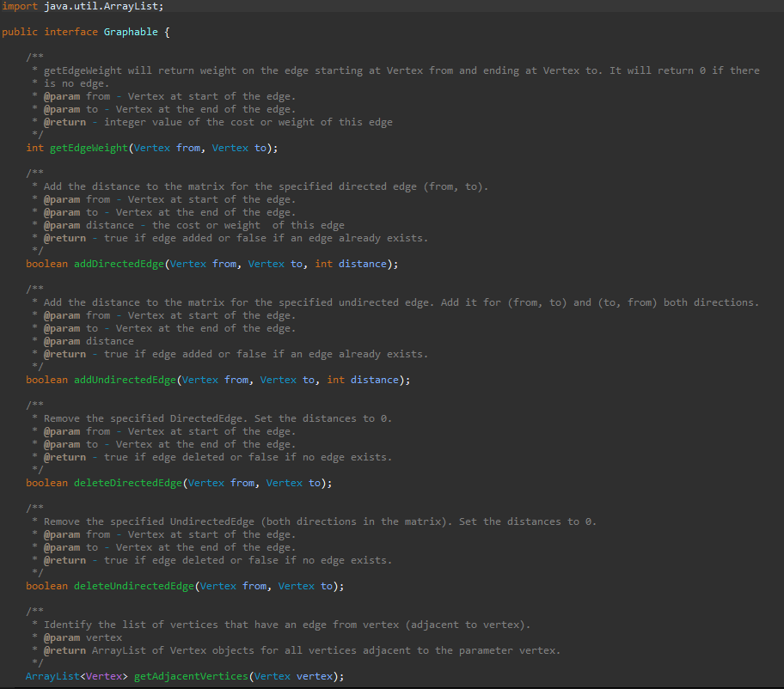Click the import java.util.ArrayList statement
Screen dimensions: 784x689
pos(83,6)
